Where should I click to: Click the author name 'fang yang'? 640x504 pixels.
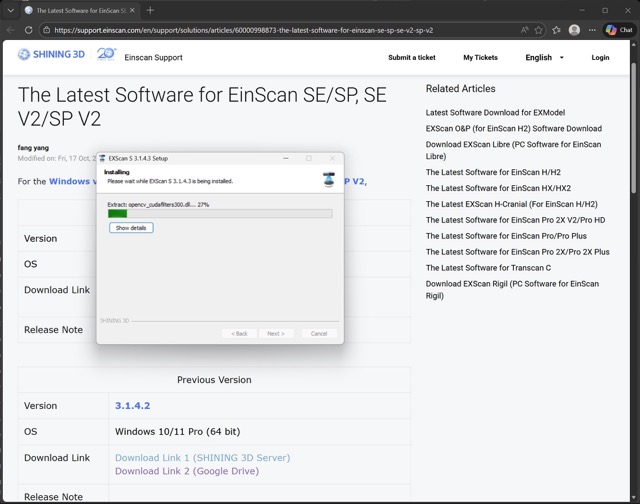(33, 148)
